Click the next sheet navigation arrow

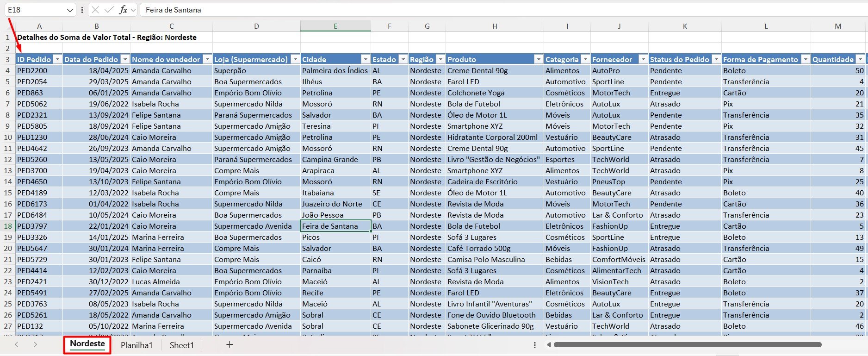tap(35, 344)
